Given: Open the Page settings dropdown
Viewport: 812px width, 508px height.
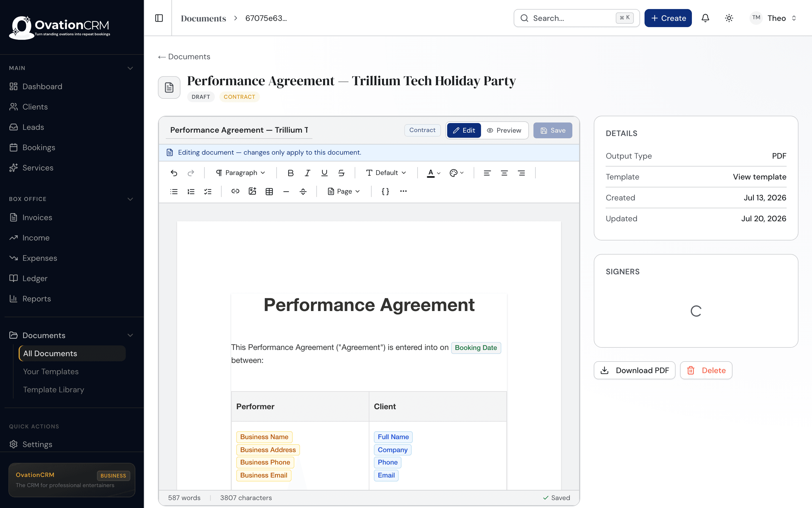Looking at the screenshot, I should click(x=344, y=192).
